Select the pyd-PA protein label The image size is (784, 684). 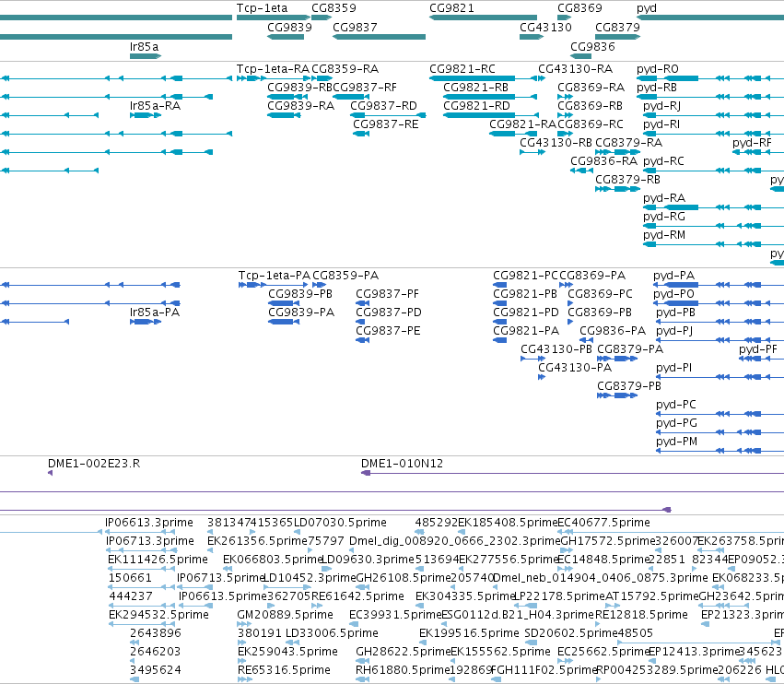coord(673,277)
